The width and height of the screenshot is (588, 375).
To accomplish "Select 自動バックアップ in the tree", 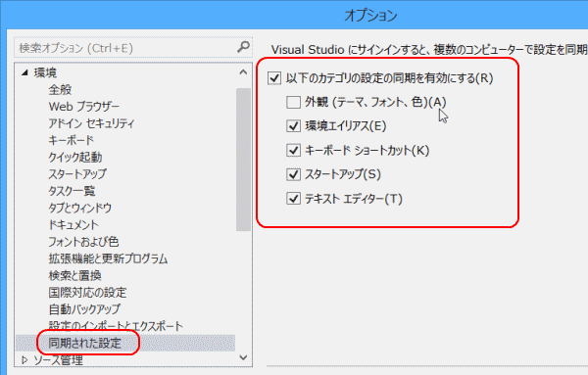I will click(x=84, y=309).
